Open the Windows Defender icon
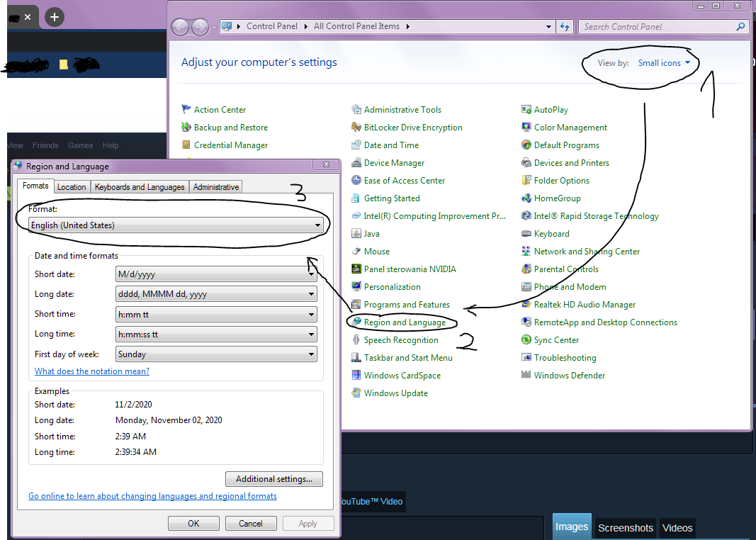This screenshot has height=540, width=756. (526, 376)
